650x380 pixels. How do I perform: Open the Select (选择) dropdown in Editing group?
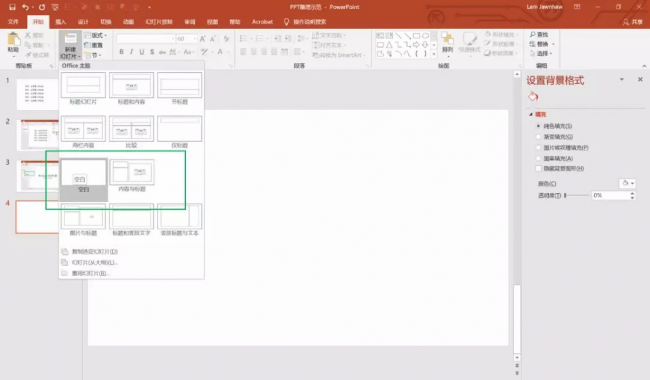(541, 53)
